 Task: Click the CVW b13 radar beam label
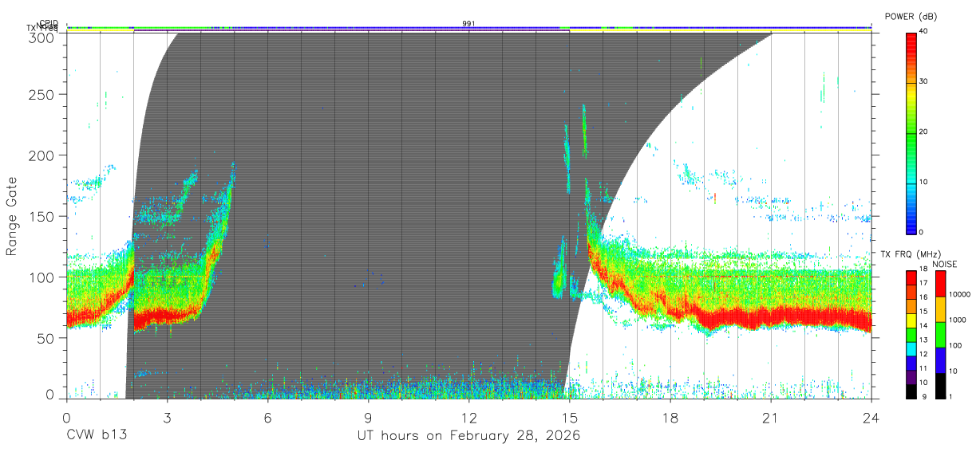pos(97,436)
